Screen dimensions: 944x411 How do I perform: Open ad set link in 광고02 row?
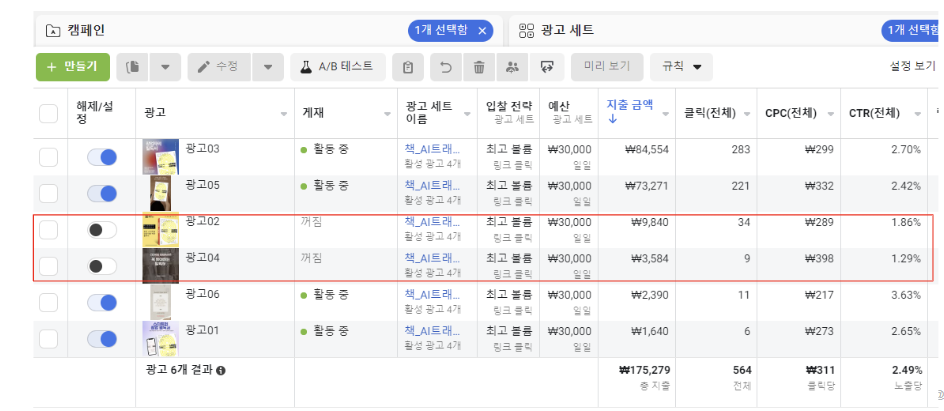pyautogui.click(x=432, y=222)
